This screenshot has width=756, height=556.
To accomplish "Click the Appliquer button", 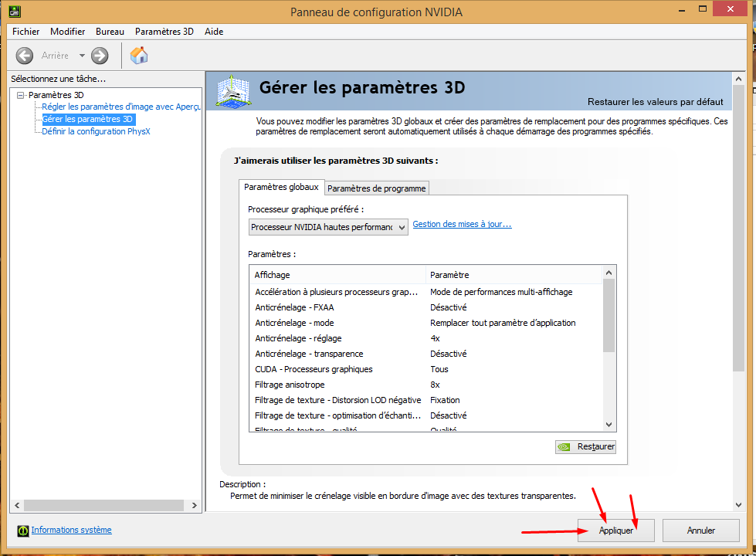I will click(x=616, y=531).
